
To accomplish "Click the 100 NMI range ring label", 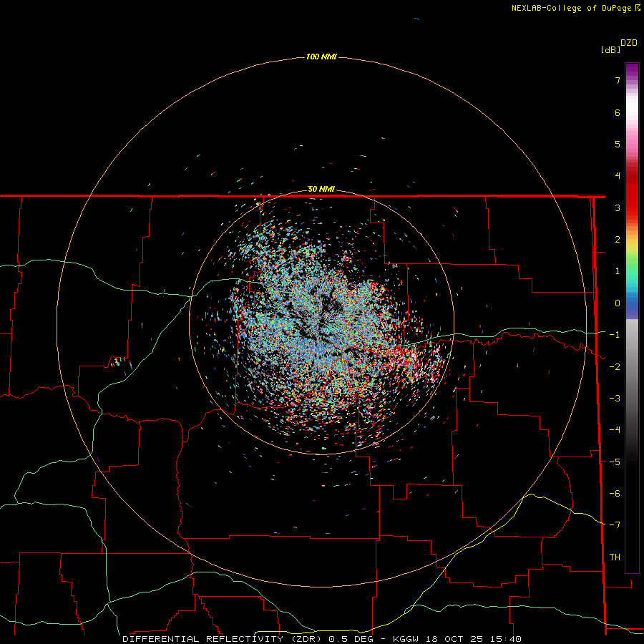I will (x=321, y=57).
